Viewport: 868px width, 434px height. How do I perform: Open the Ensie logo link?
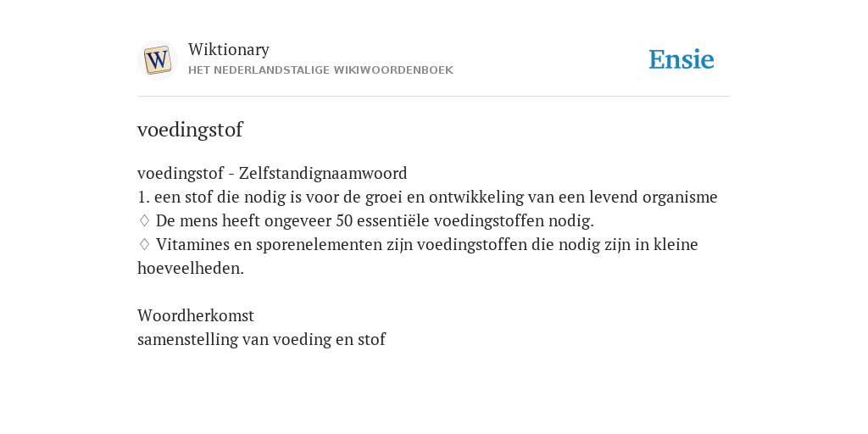click(x=682, y=59)
